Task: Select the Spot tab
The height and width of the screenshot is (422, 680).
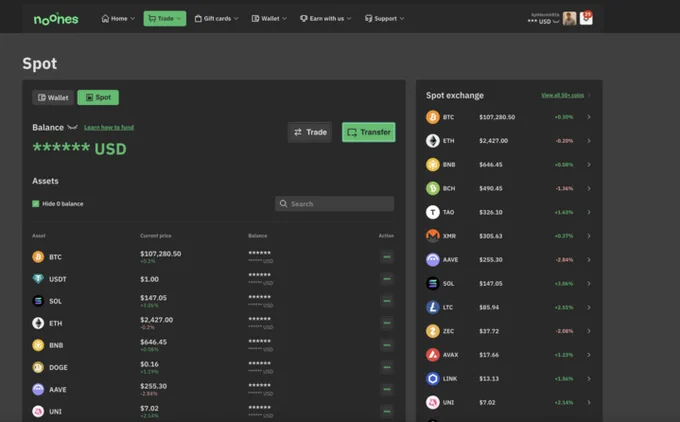Action: [98, 98]
